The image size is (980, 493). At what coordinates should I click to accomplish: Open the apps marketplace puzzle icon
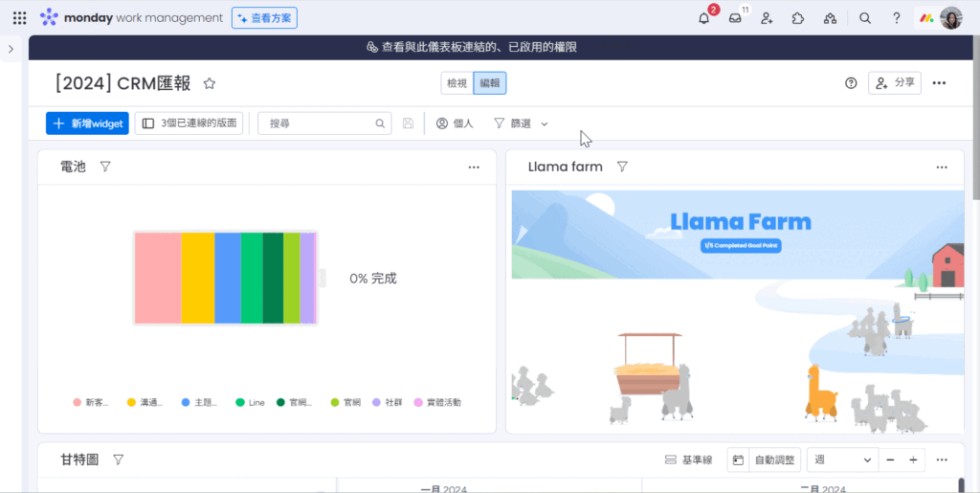pos(798,18)
